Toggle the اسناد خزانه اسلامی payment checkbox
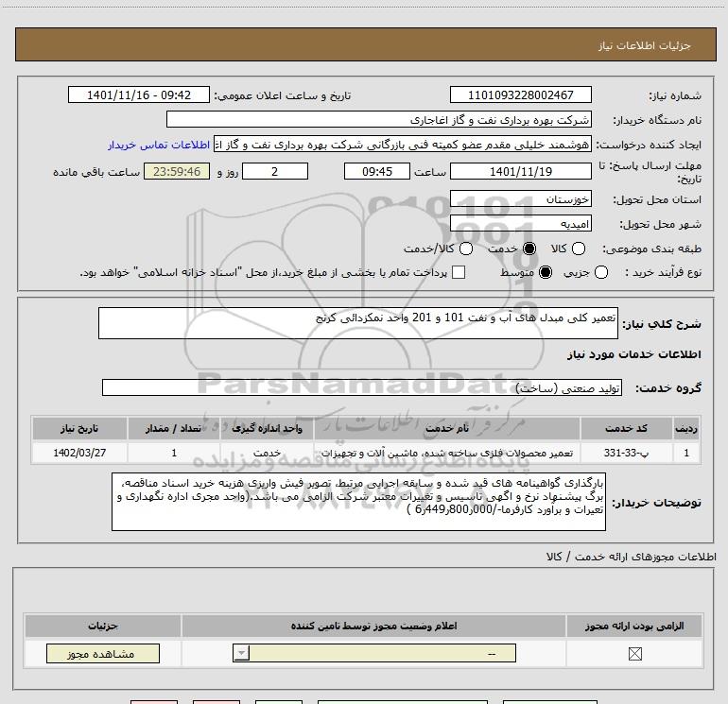The width and height of the screenshot is (728, 704). point(459,272)
